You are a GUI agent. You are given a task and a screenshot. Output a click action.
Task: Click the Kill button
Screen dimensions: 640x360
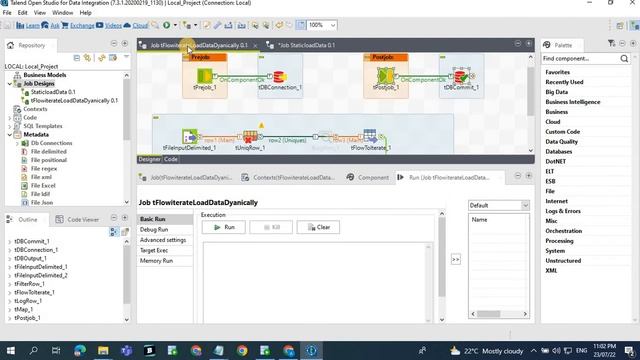(271, 227)
